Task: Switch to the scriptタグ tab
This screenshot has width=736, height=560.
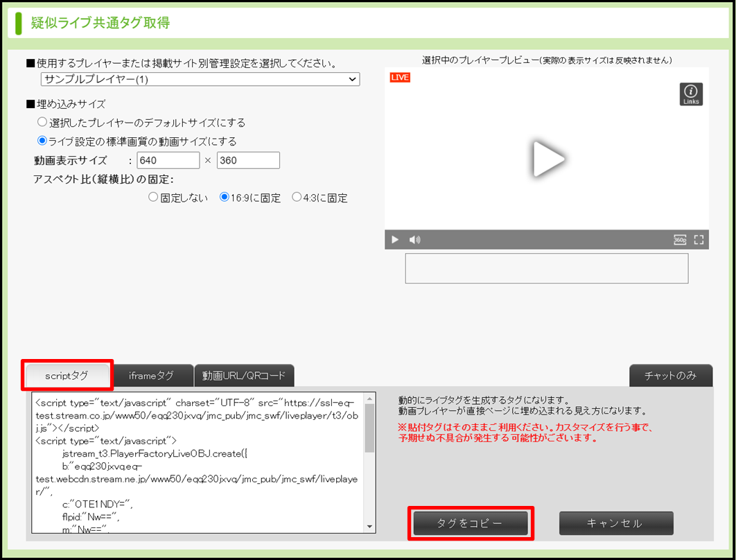Action: [x=67, y=376]
